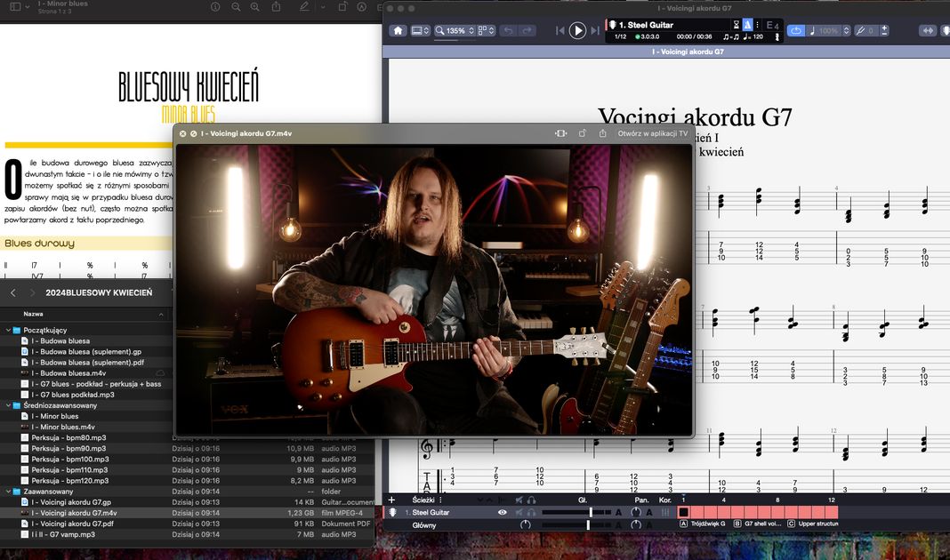Image resolution: width=950 pixels, height=560 pixels.
Task: Click the undo arrow in Guitar Pro
Action: 508,30
